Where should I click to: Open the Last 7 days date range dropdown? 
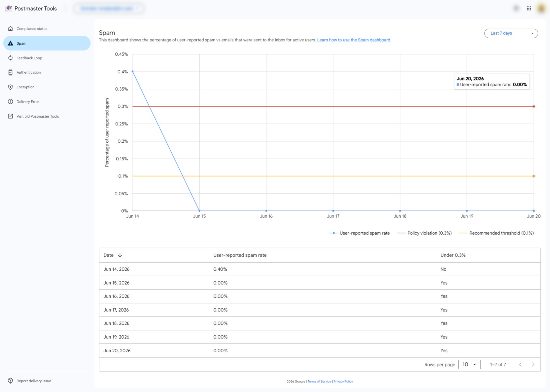click(x=511, y=33)
